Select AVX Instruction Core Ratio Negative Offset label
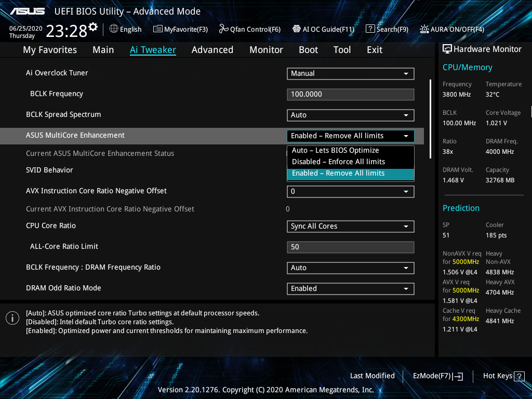Viewport: 532px width, 399px height. coord(96,191)
